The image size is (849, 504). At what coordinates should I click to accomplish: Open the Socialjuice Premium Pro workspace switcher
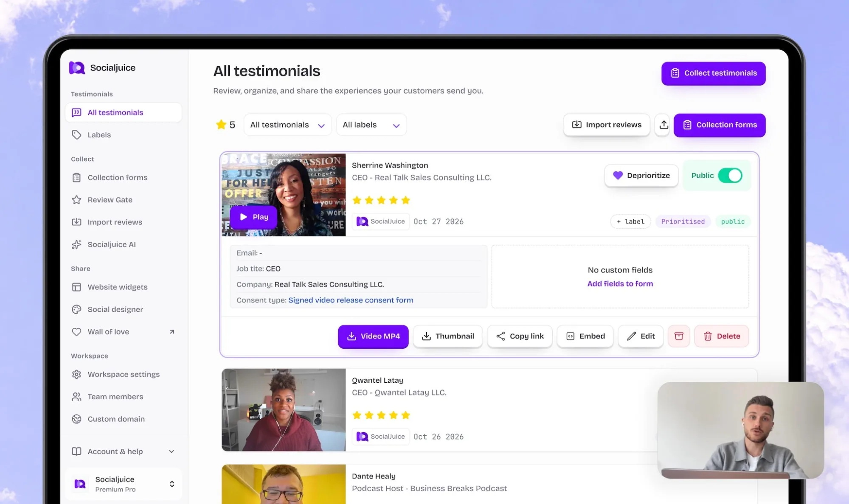123,484
